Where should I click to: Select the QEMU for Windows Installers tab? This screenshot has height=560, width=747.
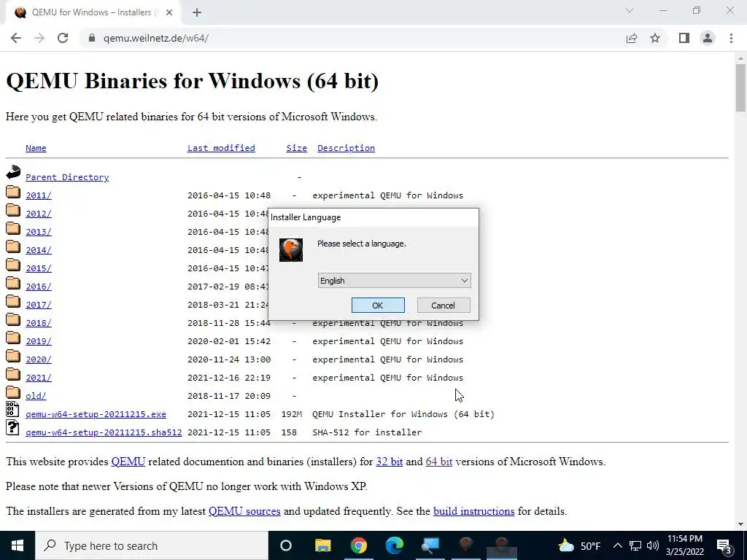pos(93,12)
